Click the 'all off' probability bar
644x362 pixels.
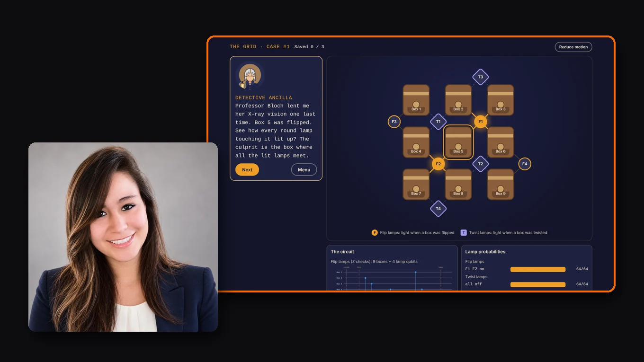[537, 284]
